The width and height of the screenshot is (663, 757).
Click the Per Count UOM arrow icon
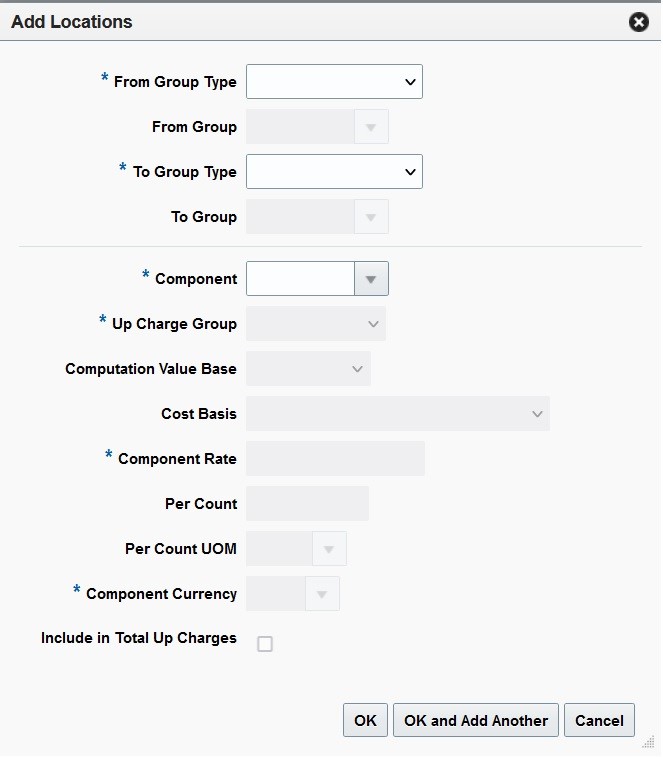tap(329, 548)
